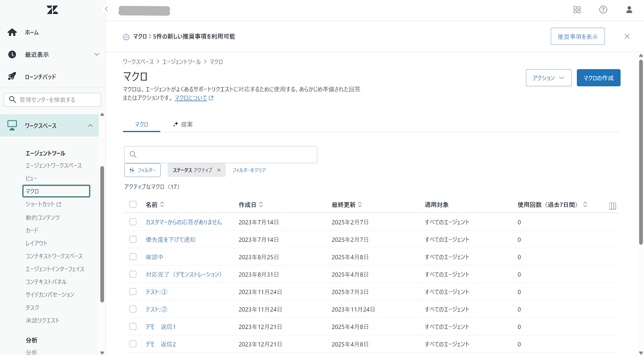Open the user profile icon
The height and width of the screenshot is (355, 644).
coord(629,10)
